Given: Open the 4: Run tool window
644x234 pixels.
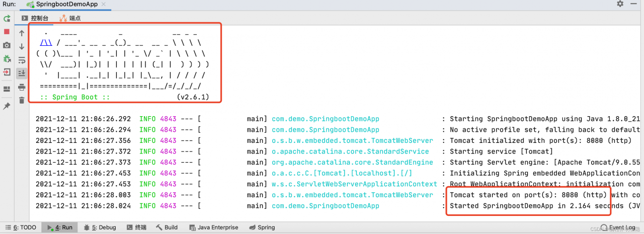Looking at the screenshot, I should point(59,227).
